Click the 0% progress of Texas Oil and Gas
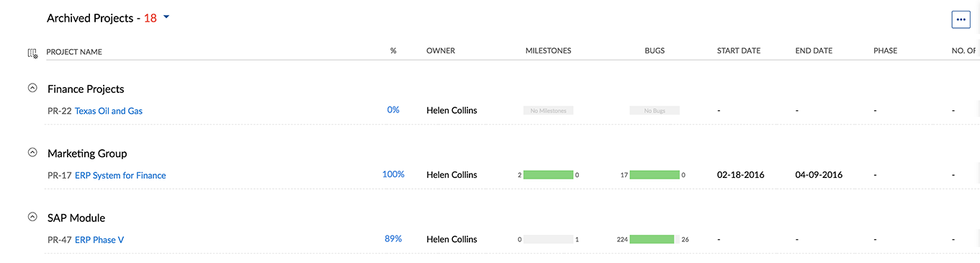The height and width of the screenshot is (263, 980). click(393, 110)
